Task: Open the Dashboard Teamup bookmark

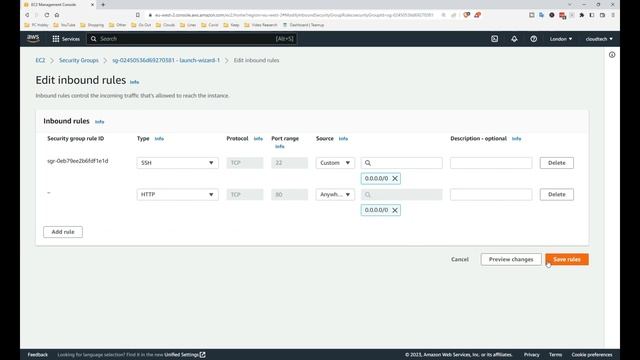Action: pyautogui.click(x=303, y=25)
